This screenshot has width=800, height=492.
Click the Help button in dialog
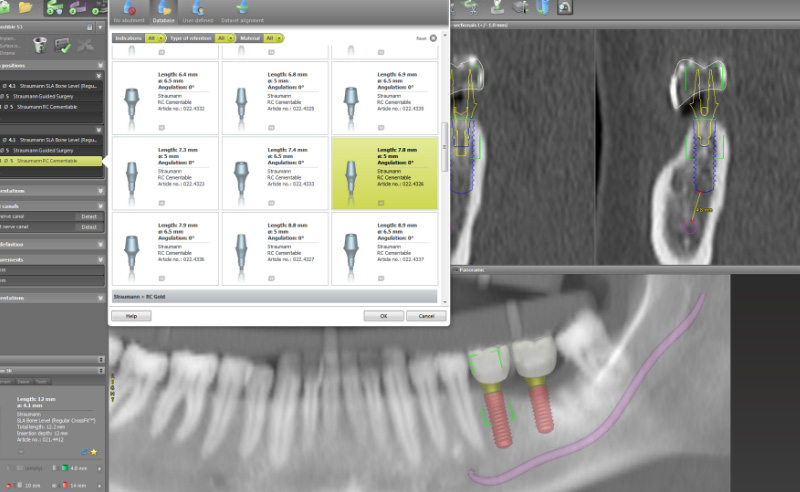tap(131, 316)
